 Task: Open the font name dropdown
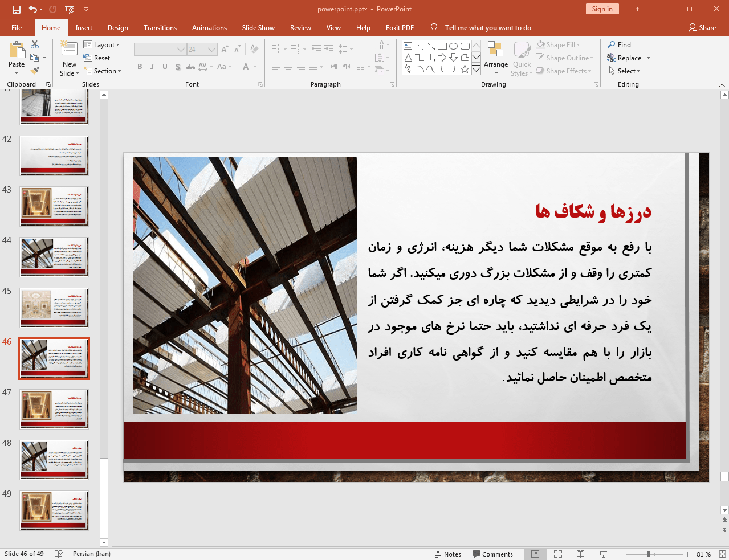click(x=181, y=50)
